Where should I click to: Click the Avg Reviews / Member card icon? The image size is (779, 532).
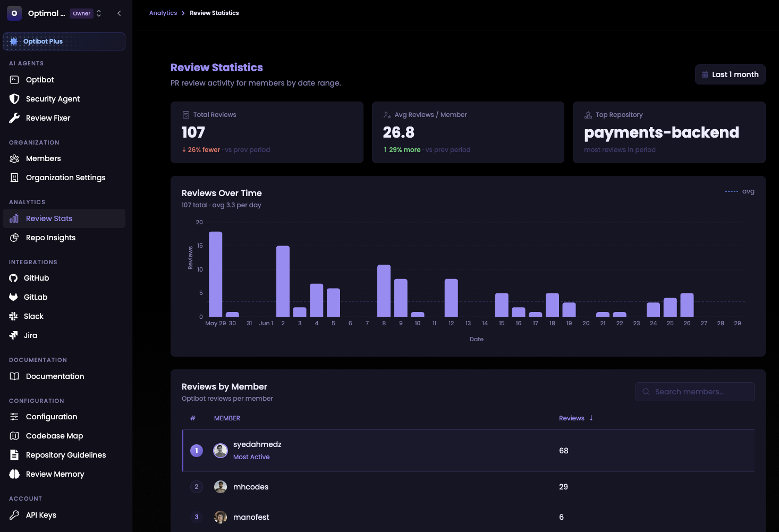[387, 115]
